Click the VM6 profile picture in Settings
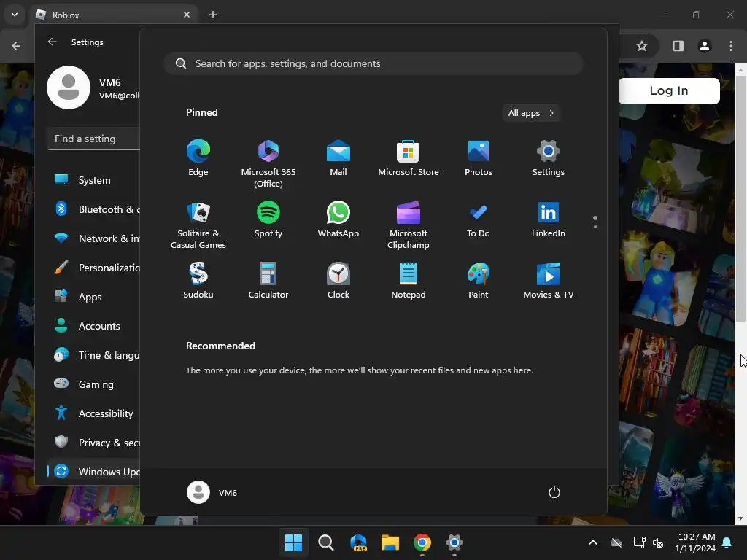This screenshot has width=747, height=560. point(69,87)
